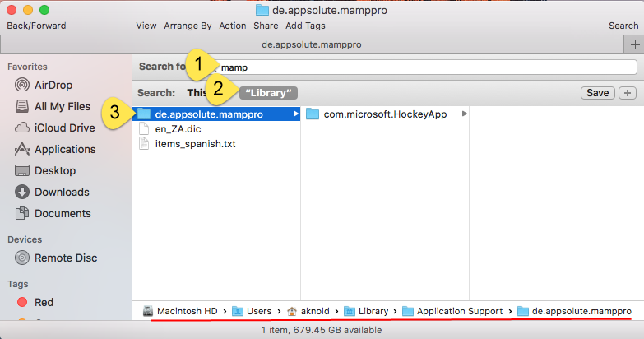Add a search criteria with plus button

click(628, 93)
